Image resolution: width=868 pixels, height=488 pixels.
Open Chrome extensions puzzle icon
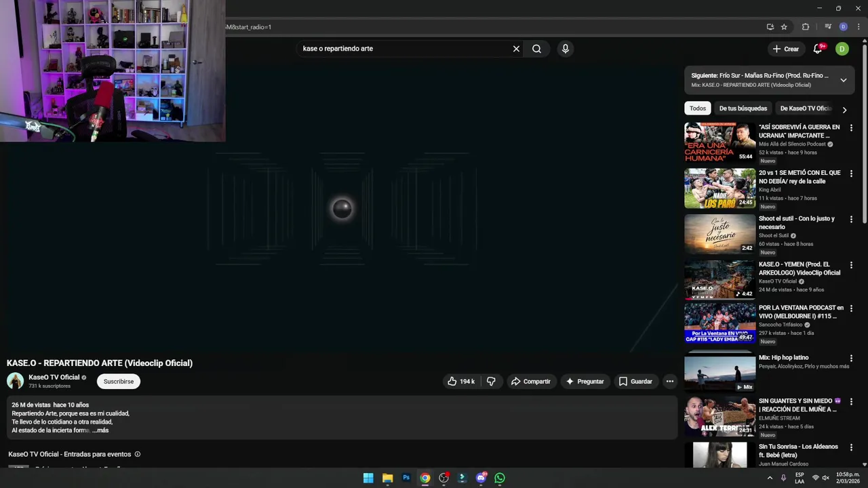pyautogui.click(x=806, y=27)
